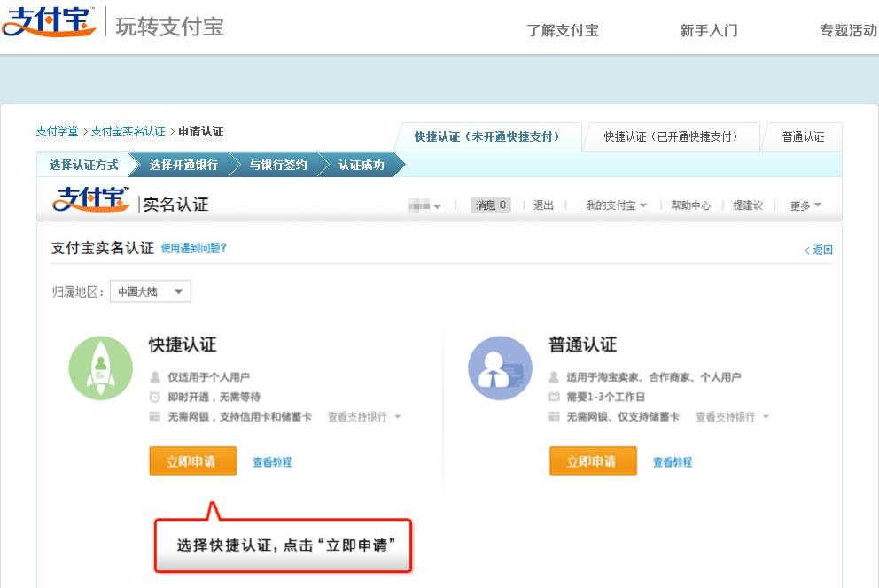Click the 即时开通，无需等待 text
This screenshot has height=588, width=879.
[x=214, y=397]
